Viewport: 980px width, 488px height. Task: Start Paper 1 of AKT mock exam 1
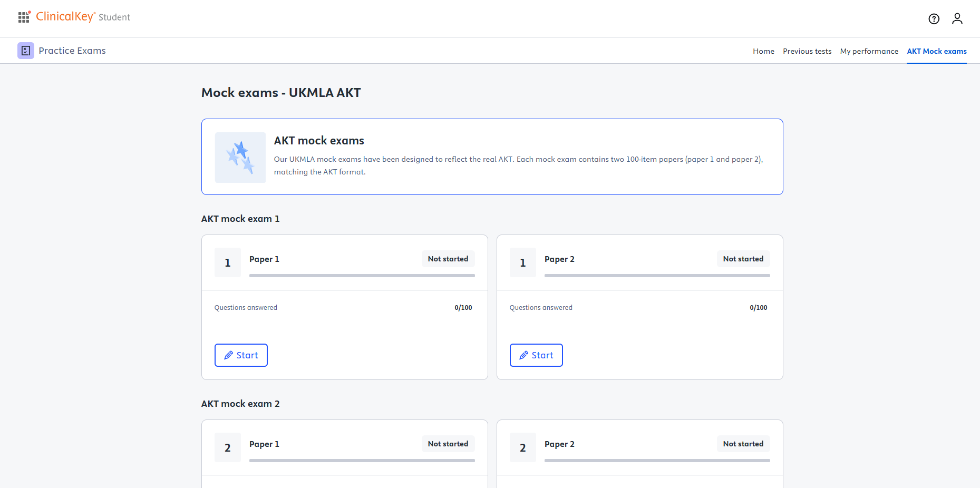pos(241,355)
